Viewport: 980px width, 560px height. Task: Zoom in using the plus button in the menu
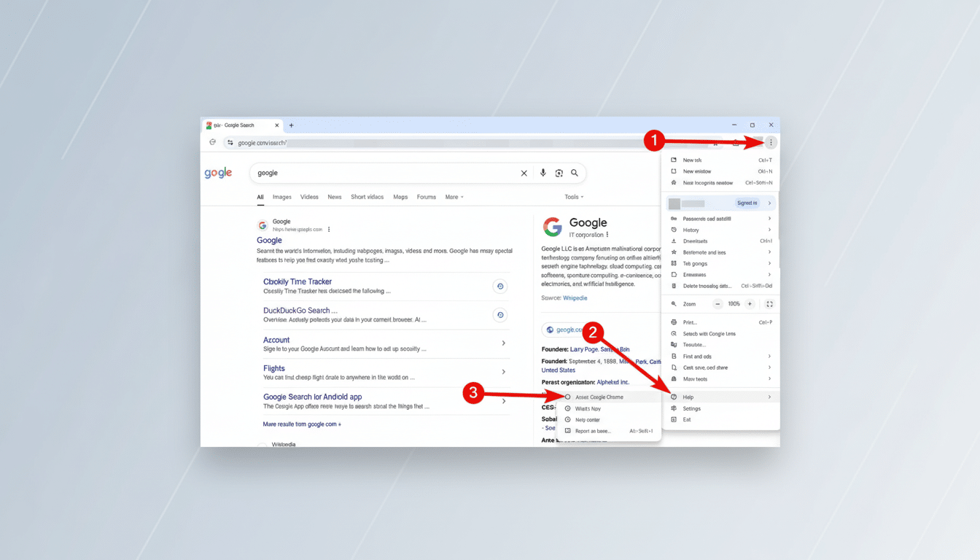pyautogui.click(x=750, y=303)
